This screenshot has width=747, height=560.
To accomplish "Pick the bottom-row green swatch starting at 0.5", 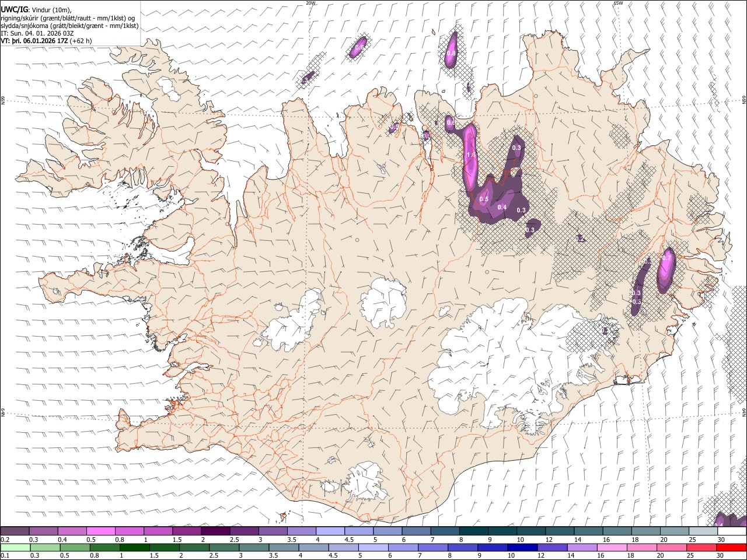I will (74, 547).
